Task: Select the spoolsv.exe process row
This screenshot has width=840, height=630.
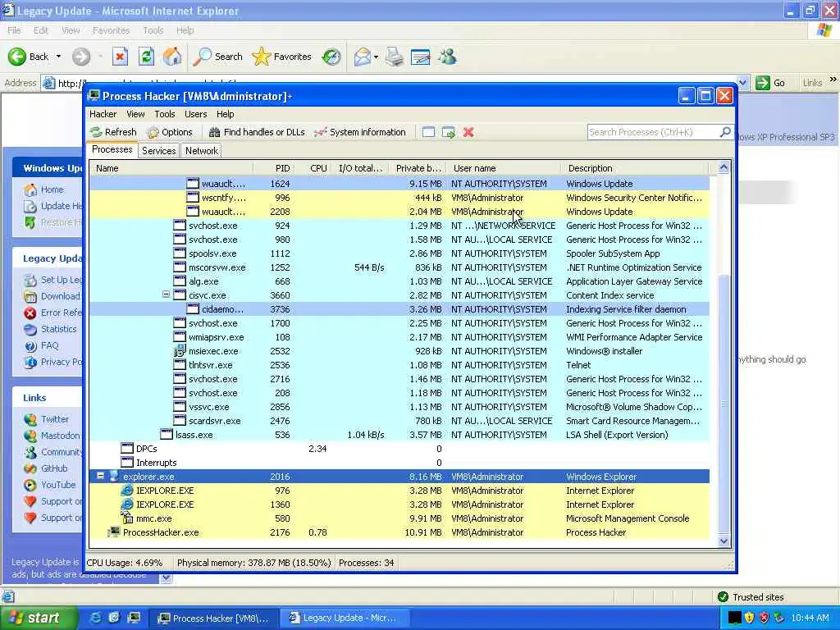Action: click(x=399, y=253)
